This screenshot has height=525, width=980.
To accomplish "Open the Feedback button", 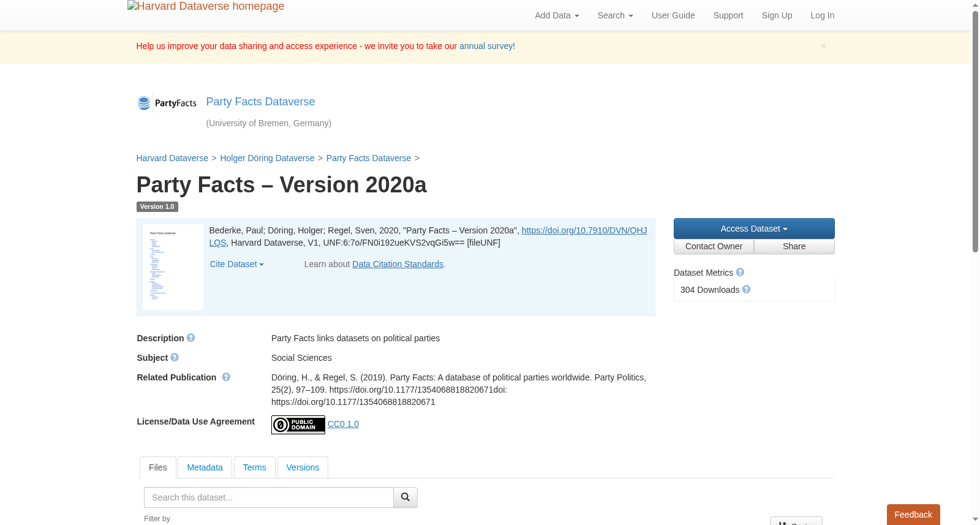I will pos(913,515).
